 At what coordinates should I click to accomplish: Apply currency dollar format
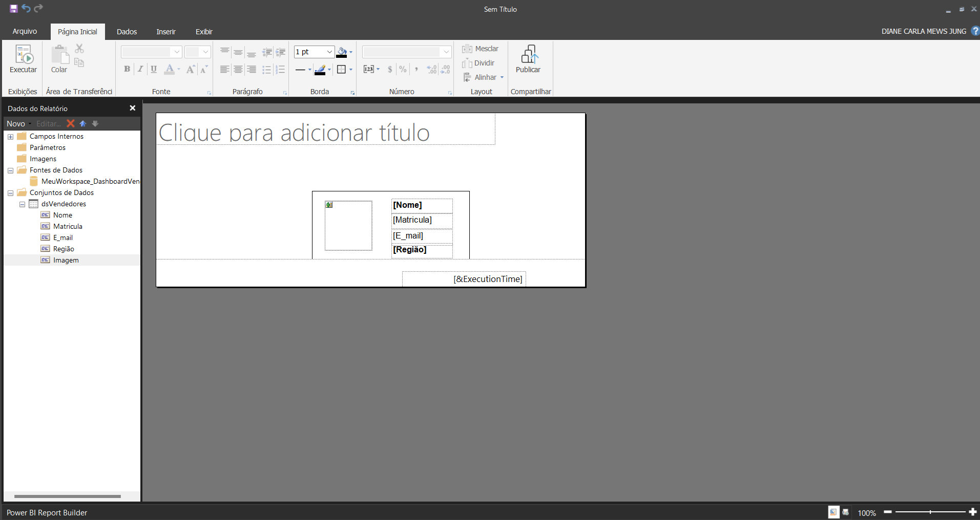pyautogui.click(x=390, y=69)
